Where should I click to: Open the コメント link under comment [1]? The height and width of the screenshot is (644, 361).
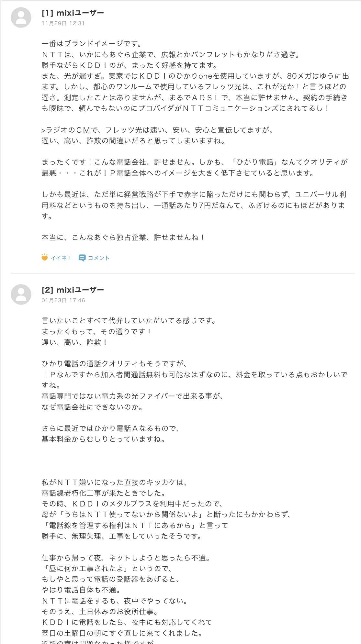pyautogui.click(x=99, y=258)
